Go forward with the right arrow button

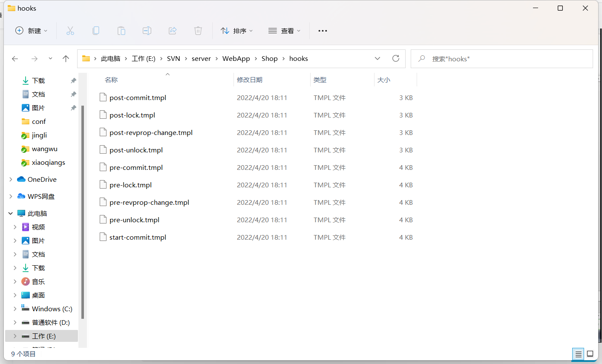[x=35, y=59]
